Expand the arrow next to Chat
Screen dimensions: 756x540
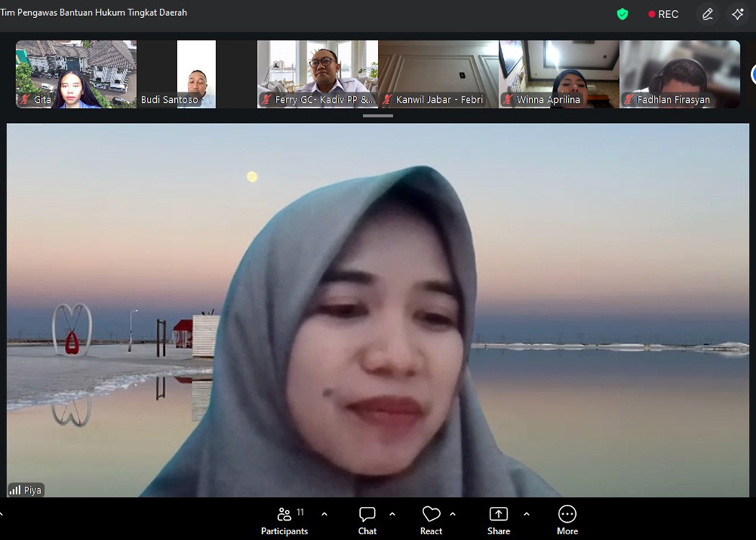[392, 514]
